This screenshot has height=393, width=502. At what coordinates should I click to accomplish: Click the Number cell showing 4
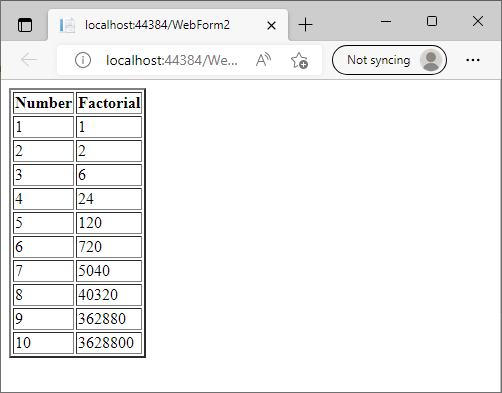pos(43,199)
